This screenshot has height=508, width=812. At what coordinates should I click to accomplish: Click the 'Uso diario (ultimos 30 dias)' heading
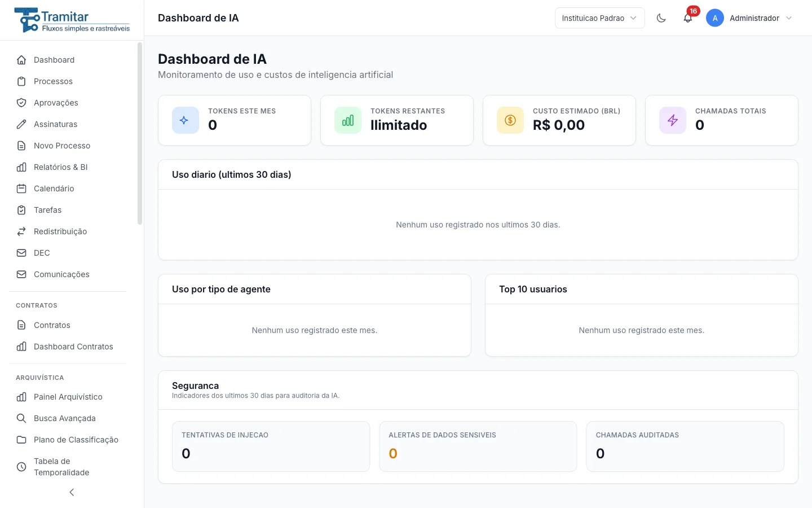point(232,174)
